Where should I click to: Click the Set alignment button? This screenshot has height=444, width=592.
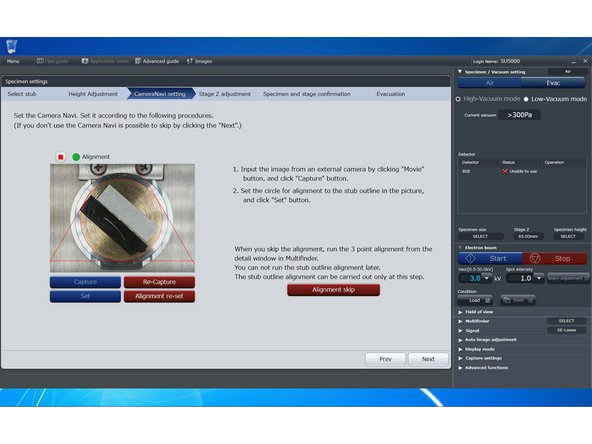[x=85, y=296]
